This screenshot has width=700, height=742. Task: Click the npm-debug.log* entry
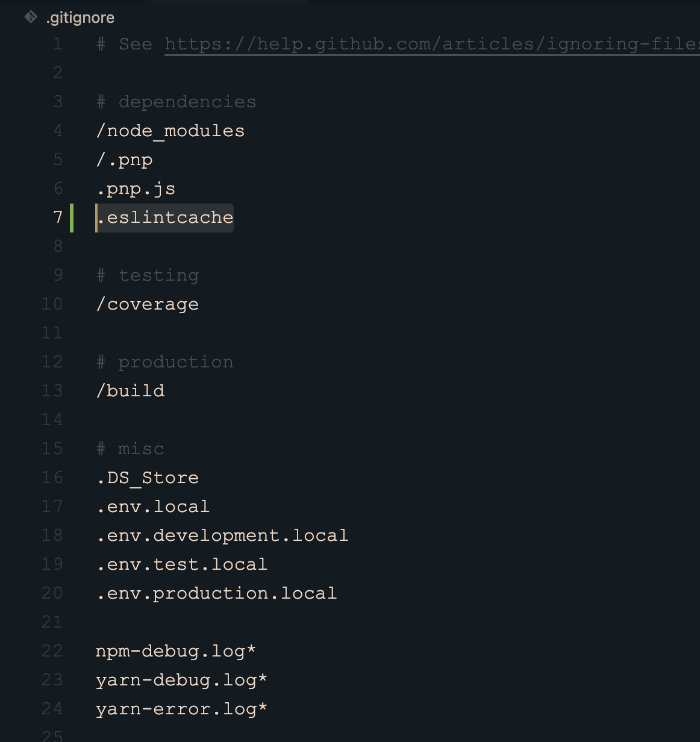click(176, 651)
